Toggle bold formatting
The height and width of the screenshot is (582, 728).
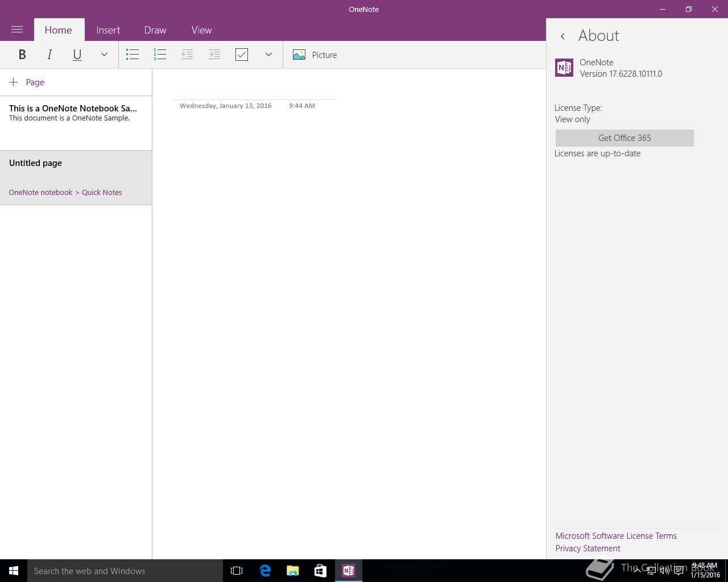22,55
